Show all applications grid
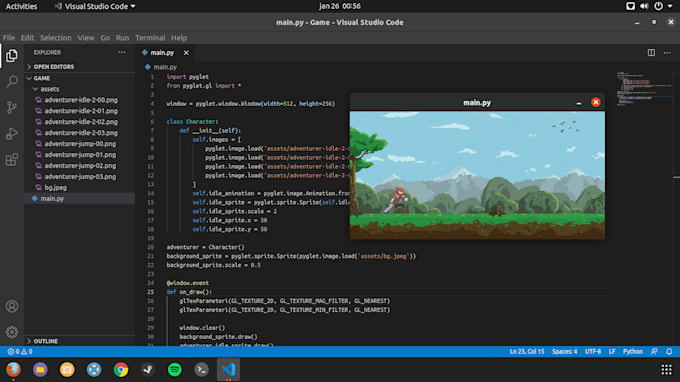The image size is (680, 382). tap(667, 369)
